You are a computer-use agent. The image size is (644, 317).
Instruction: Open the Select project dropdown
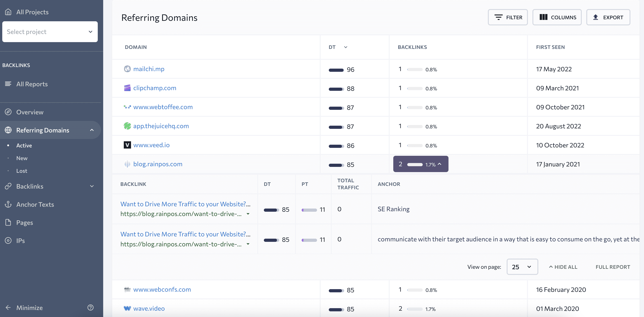tap(50, 32)
